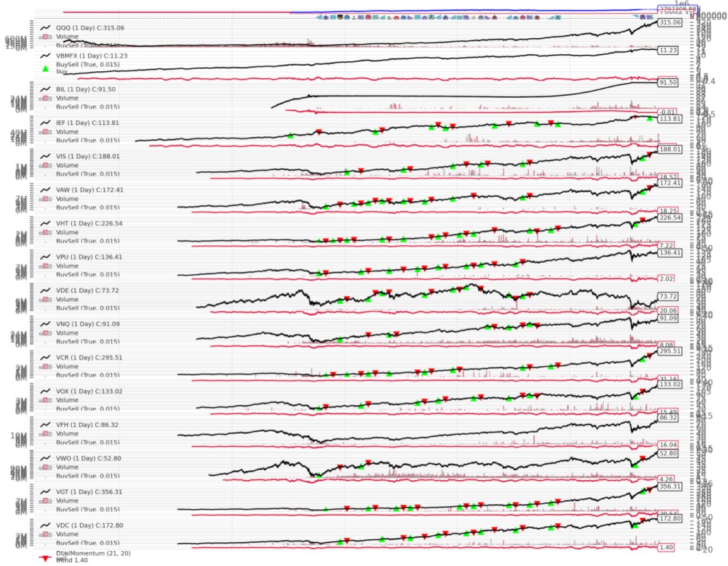This screenshot has height=566, width=728.
Task: Click the Volume swatch in the QQQ legend
Action: [x=45, y=37]
